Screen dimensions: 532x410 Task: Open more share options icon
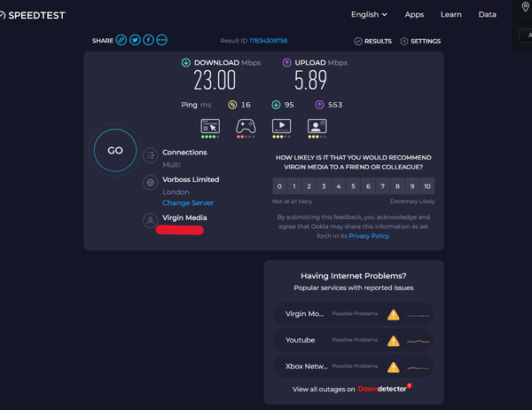tap(162, 40)
